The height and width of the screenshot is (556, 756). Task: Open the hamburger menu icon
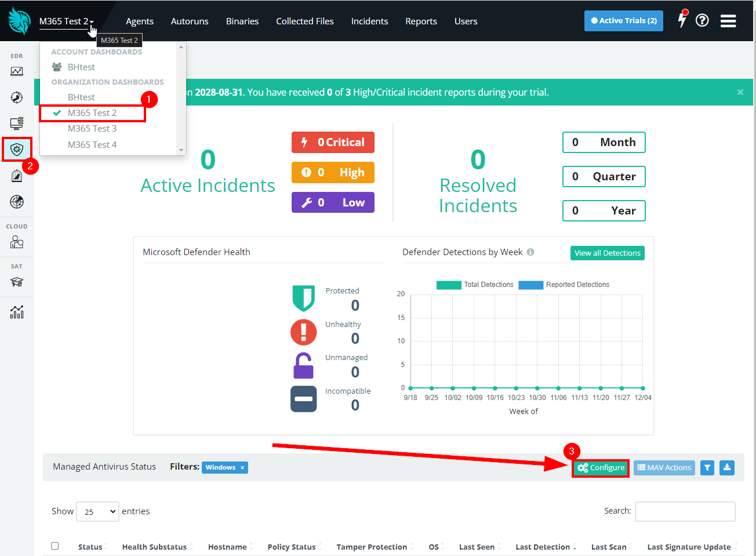[x=728, y=21]
